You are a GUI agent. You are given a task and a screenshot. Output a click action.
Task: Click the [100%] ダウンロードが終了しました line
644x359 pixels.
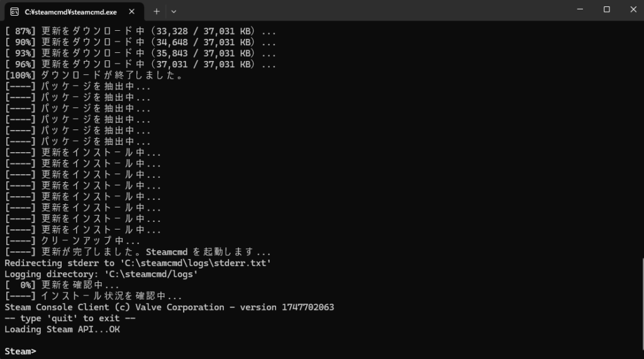coord(94,75)
